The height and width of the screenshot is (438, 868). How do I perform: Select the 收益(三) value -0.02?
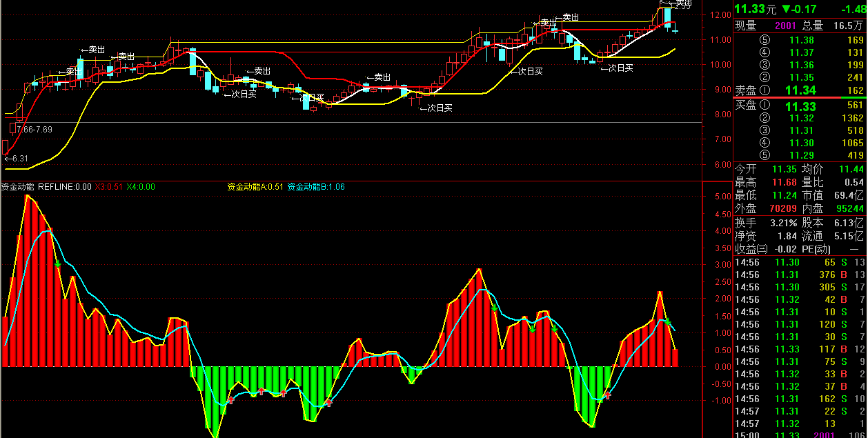pyautogui.click(x=785, y=249)
